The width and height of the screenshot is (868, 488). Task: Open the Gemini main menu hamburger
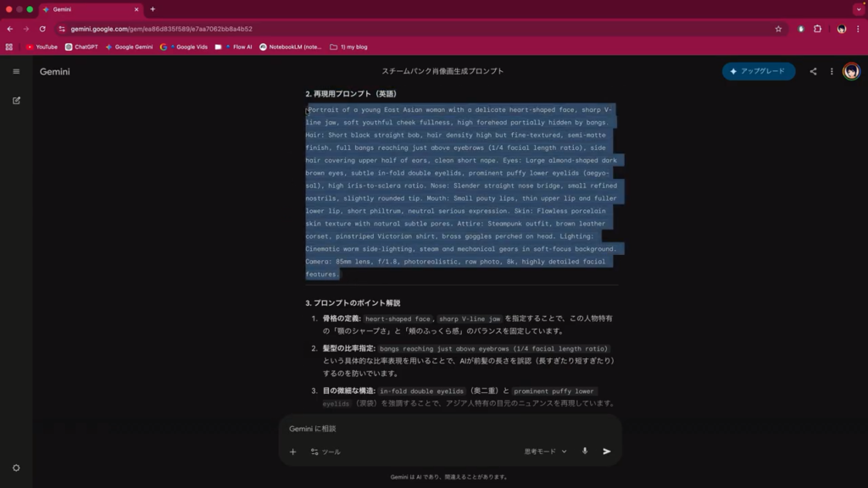(x=16, y=71)
